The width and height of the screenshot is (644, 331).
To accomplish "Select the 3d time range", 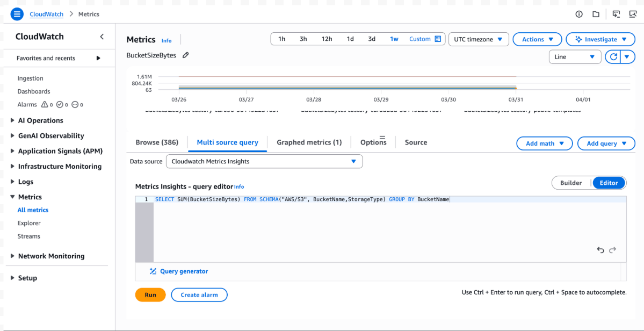I will 372,39.
